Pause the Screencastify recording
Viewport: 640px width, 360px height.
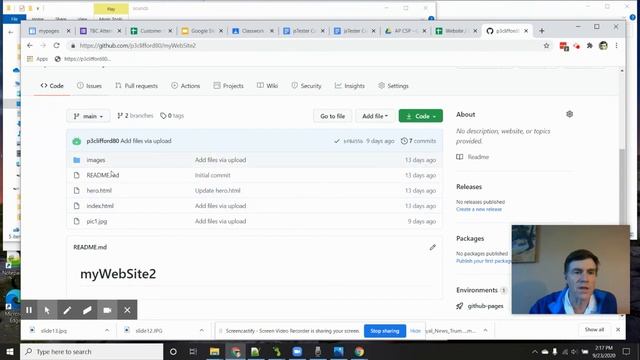point(29,310)
